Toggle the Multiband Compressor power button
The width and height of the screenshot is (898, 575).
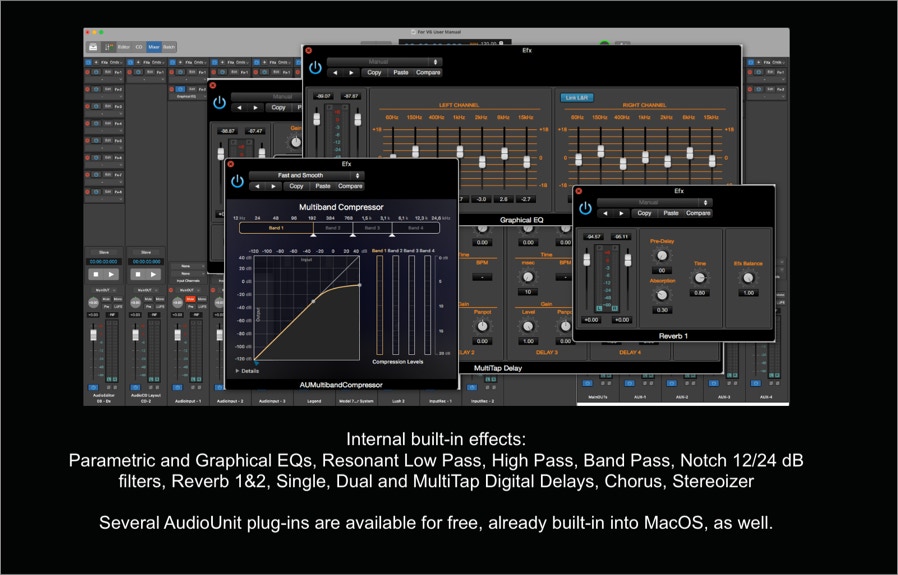coord(237,181)
